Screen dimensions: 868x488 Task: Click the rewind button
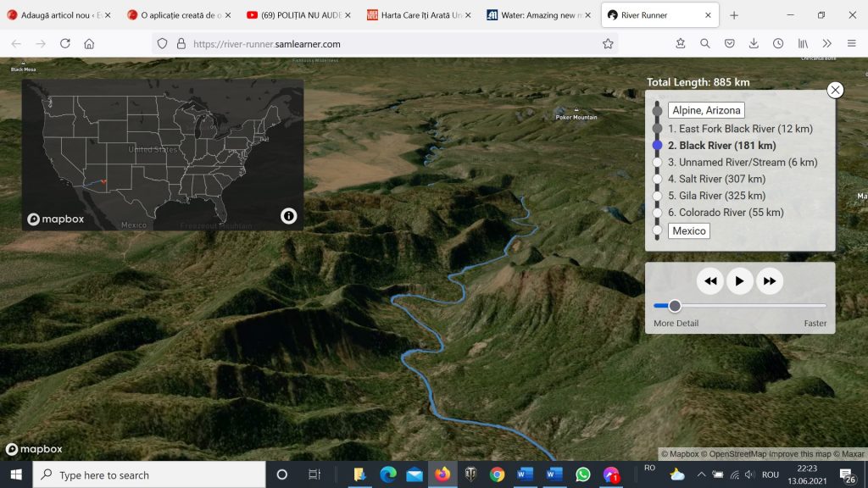(710, 281)
